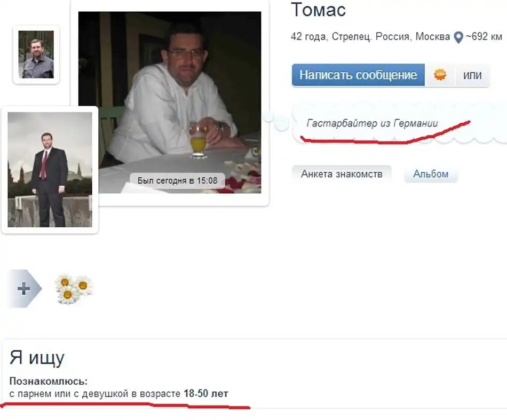Click the 'или' button
The image size is (507, 420).
click(x=472, y=75)
